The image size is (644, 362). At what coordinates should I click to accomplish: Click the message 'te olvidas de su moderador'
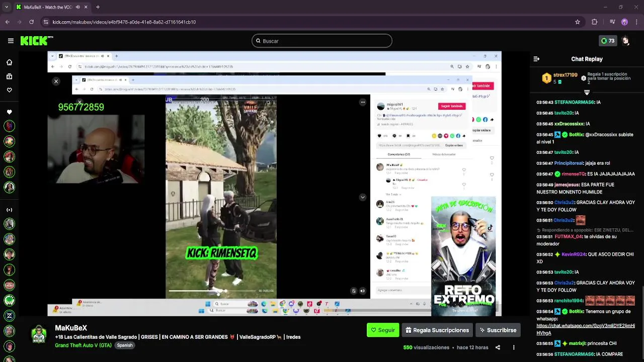[580, 240]
